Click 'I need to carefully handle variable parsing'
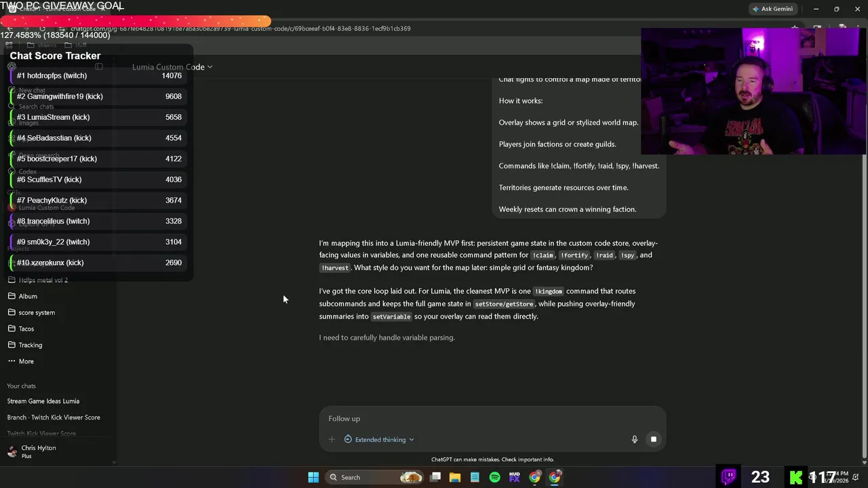This screenshot has height=488, width=868. pos(387,338)
